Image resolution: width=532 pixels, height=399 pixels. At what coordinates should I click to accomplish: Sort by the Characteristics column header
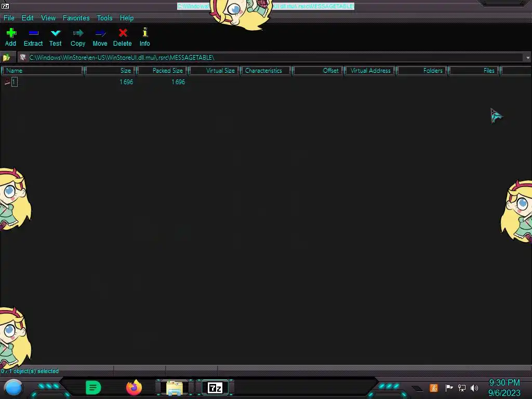click(x=266, y=71)
